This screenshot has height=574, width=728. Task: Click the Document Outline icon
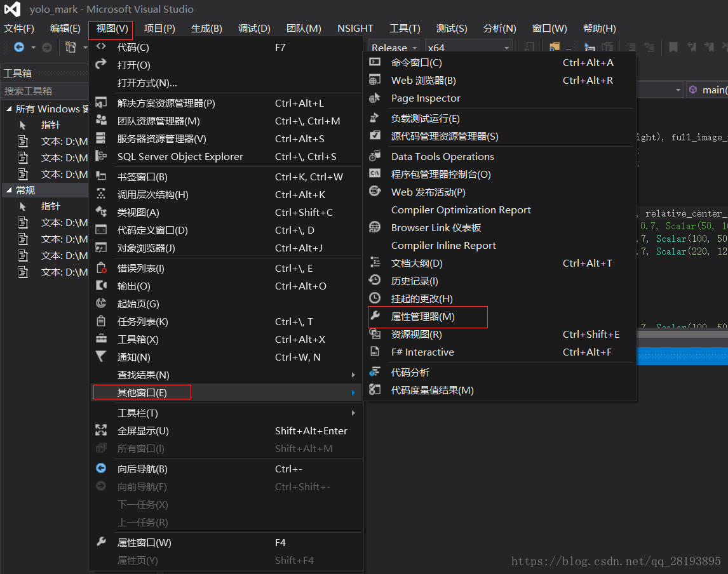point(375,263)
